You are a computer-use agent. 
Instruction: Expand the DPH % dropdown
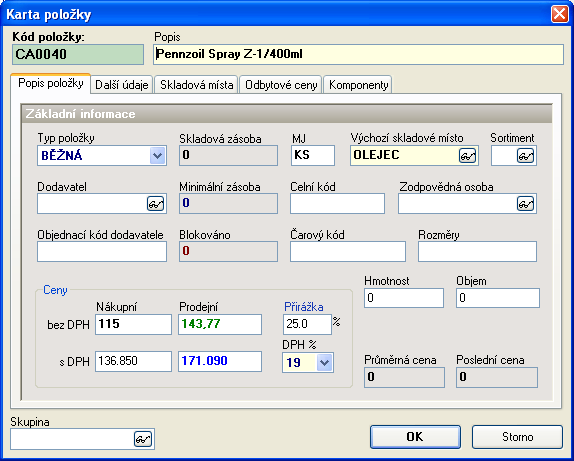click(324, 363)
